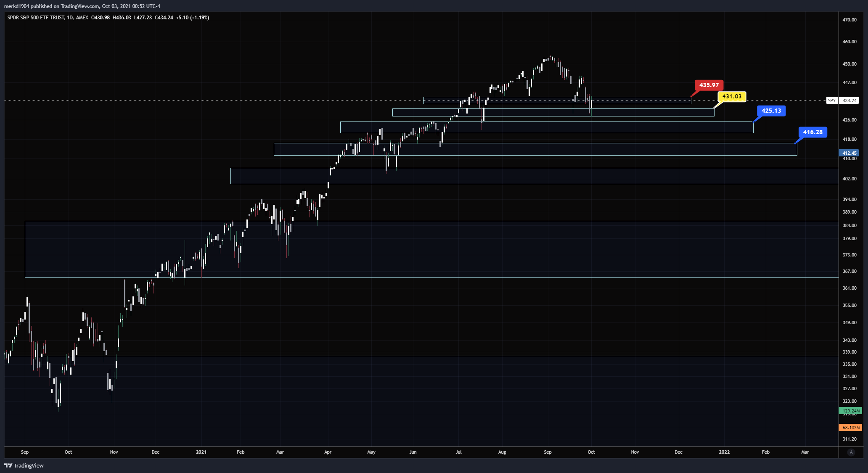Viewport: 868px width, 473px height.
Task: Select the blue 416.28 price callout
Action: 812,132
